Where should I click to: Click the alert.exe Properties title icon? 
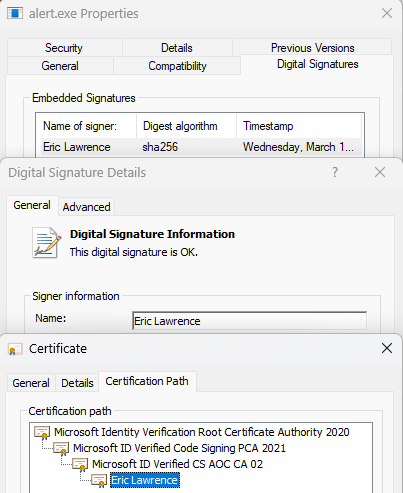[15, 13]
